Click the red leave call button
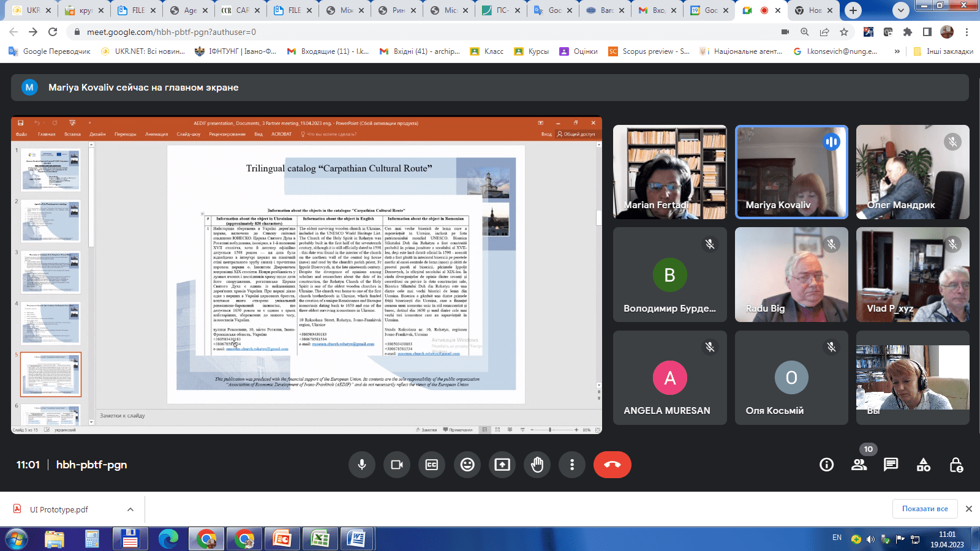The width and height of the screenshot is (980, 551). click(x=612, y=465)
